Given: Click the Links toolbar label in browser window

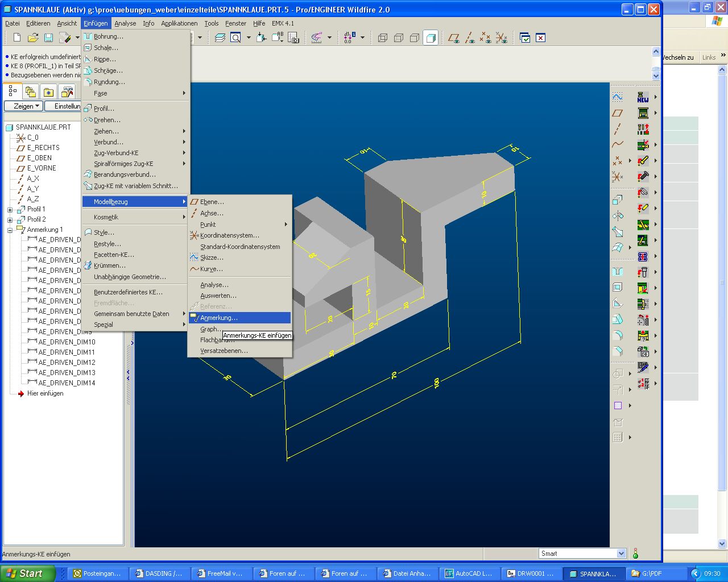Looking at the screenshot, I should click(709, 57).
